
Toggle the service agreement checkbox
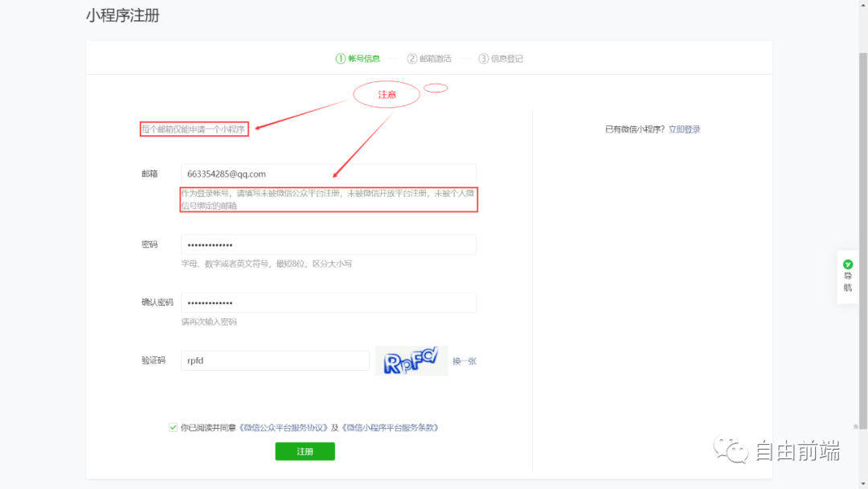tap(174, 427)
